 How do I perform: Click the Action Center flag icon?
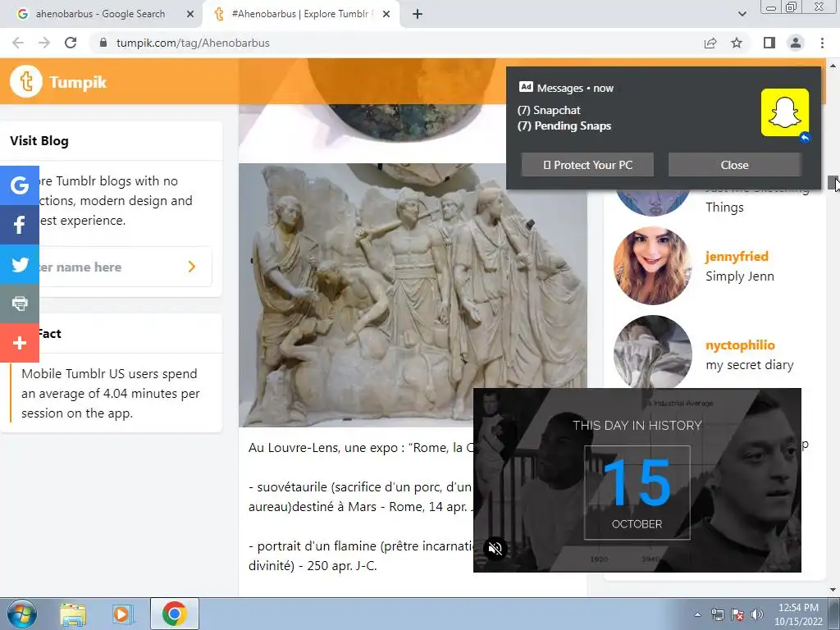[737, 614]
